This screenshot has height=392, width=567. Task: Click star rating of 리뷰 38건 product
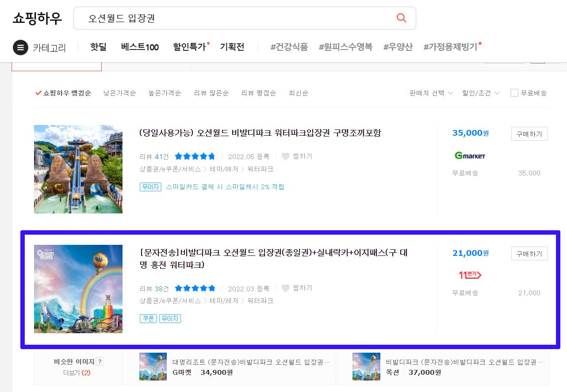[195, 288]
